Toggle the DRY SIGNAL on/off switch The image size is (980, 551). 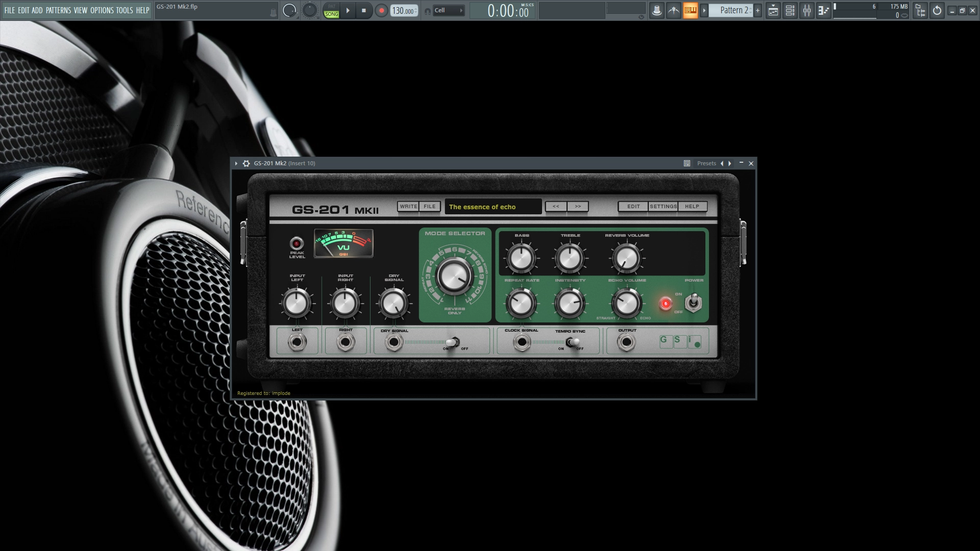(x=453, y=342)
